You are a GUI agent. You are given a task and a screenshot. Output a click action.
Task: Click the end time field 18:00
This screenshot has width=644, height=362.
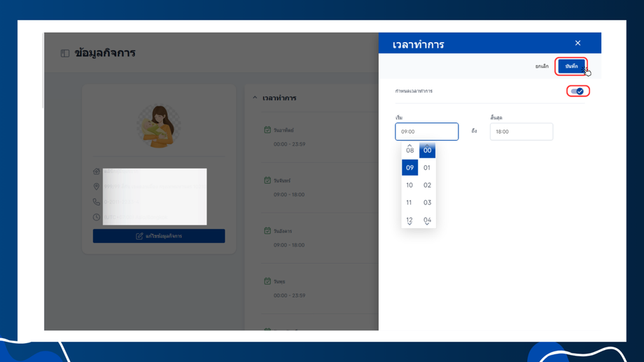click(521, 132)
